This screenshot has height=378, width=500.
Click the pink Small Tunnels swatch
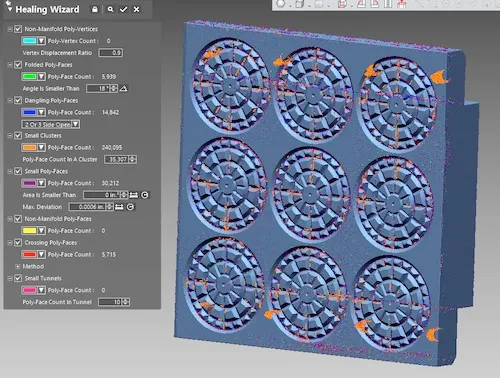click(29, 290)
